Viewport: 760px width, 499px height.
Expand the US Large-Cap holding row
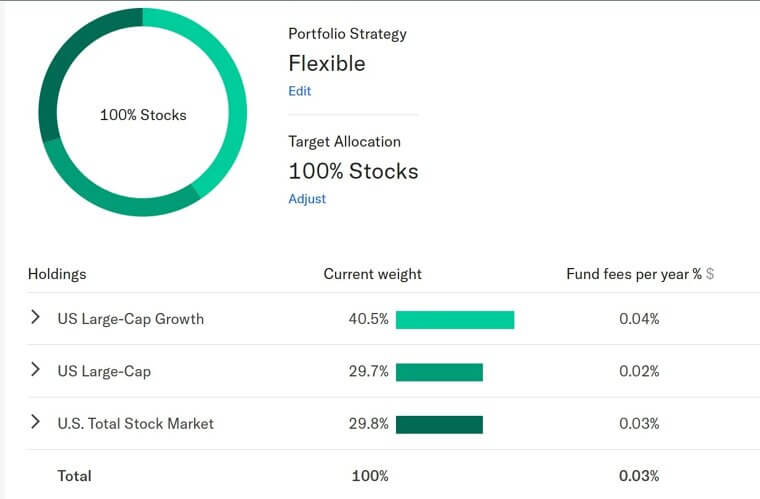pyautogui.click(x=35, y=370)
